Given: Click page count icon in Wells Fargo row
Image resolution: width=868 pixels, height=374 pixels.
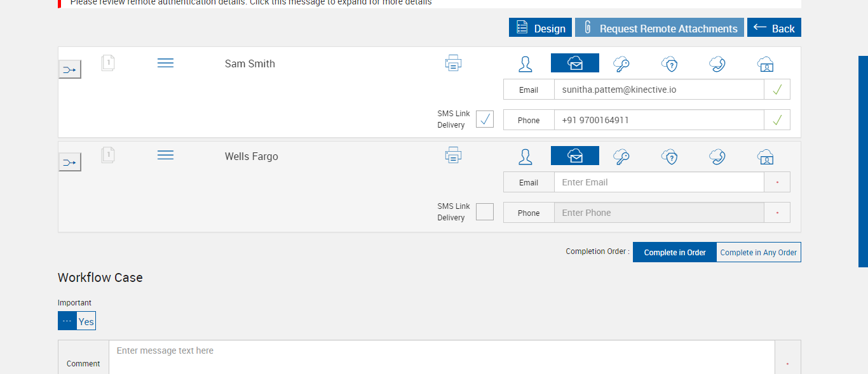Looking at the screenshot, I should (108, 154).
